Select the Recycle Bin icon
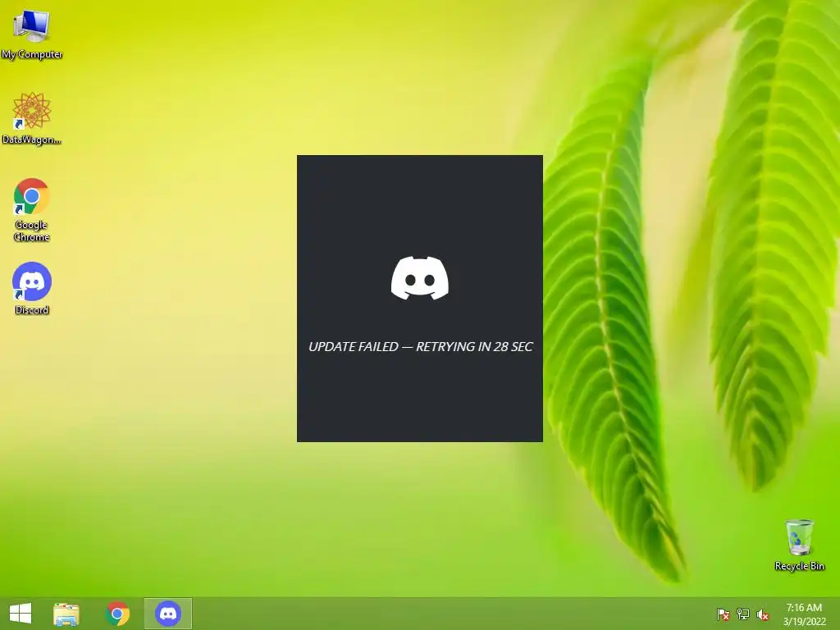The image size is (840, 630). (x=799, y=545)
